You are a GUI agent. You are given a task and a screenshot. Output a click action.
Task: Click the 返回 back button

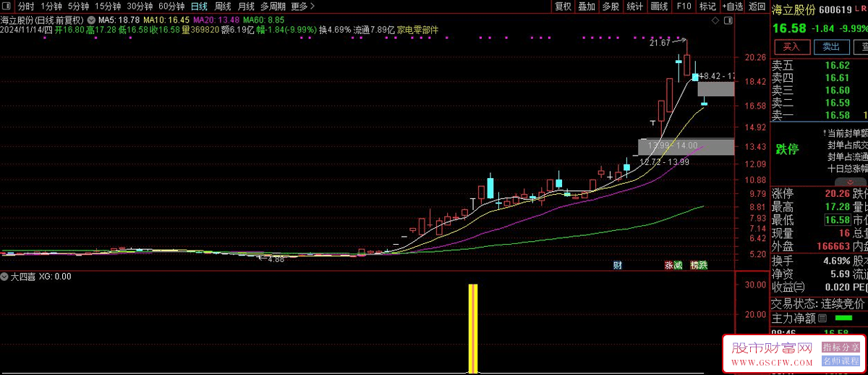(x=757, y=7)
